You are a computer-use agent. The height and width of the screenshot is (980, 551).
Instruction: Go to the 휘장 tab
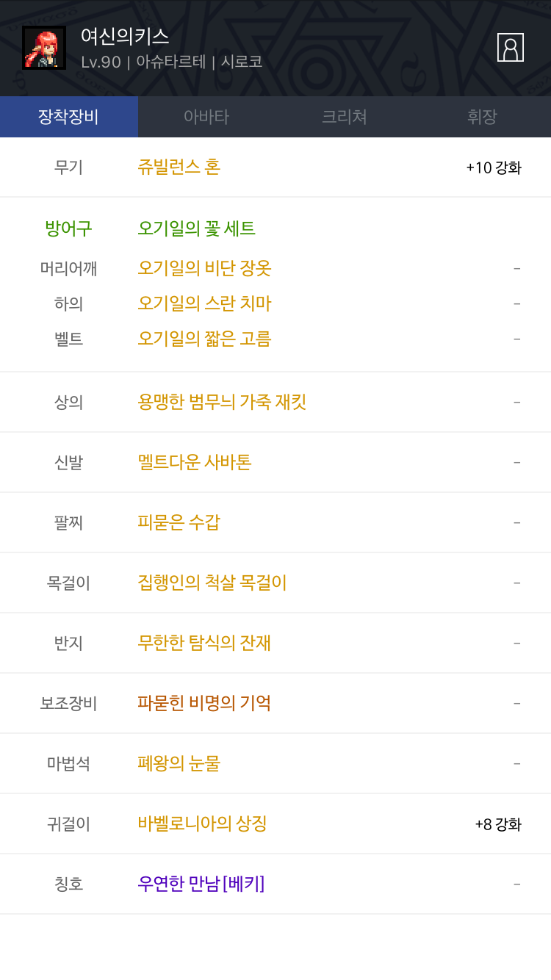tap(482, 117)
